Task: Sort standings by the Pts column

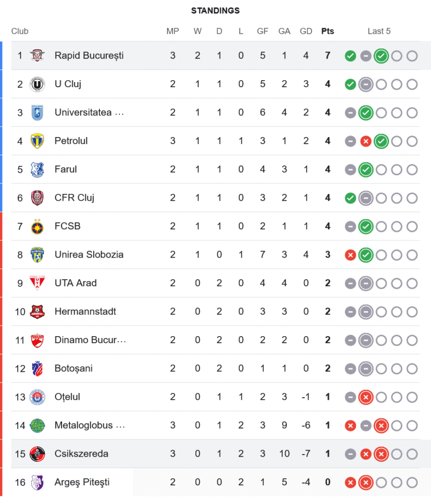Action: [x=328, y=31]
